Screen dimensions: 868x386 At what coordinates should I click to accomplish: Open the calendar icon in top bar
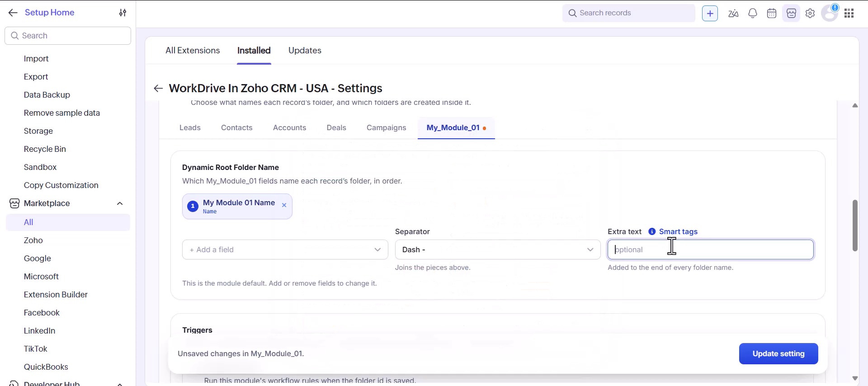pyautogui.click(x=772, y=13)
